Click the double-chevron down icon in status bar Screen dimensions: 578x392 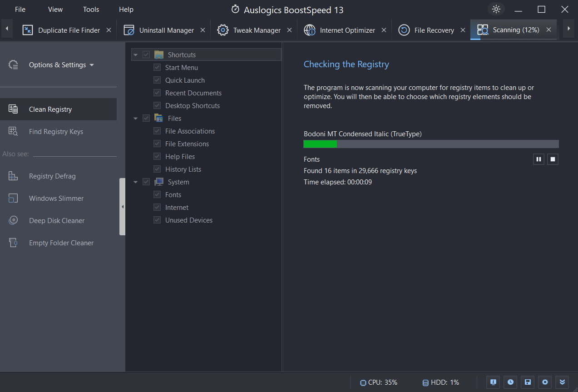click(562, 382)
